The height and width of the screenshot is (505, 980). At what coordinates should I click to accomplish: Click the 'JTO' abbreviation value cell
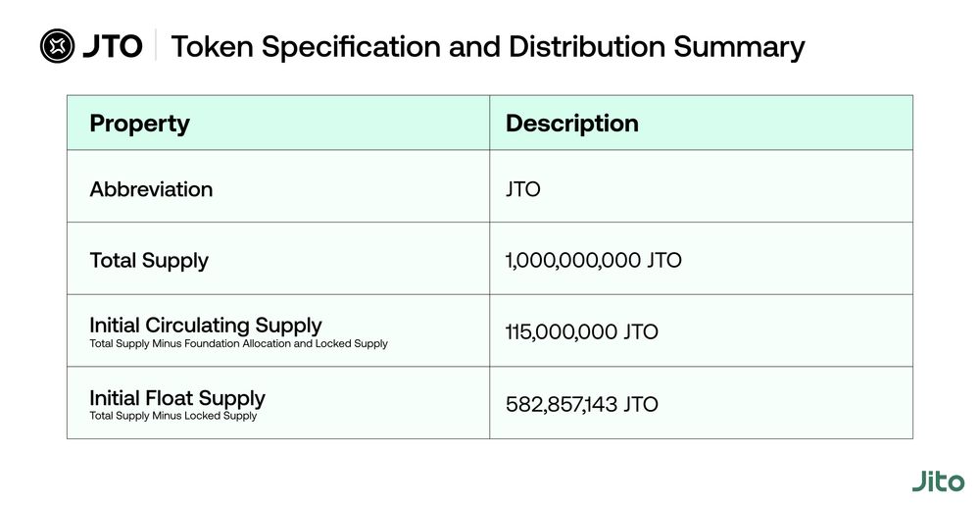[x=522, y=189]
